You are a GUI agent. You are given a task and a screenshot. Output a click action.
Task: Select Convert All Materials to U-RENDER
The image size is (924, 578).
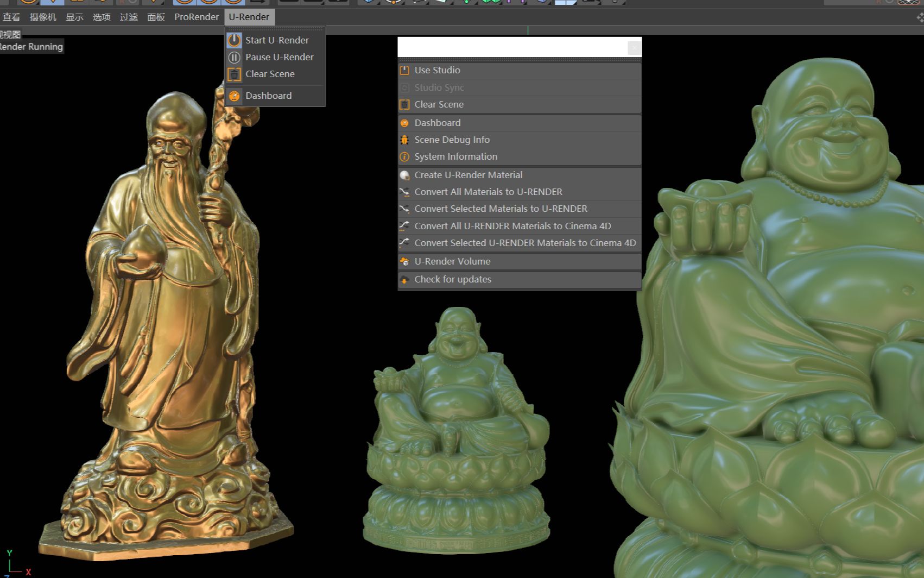click(520, 192)
